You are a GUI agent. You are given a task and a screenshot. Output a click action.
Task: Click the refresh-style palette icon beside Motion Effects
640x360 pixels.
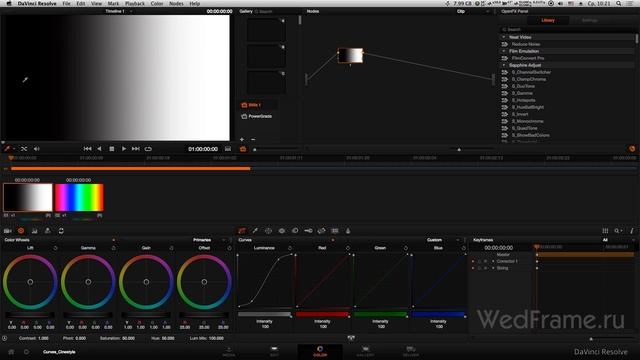pyautogui.click(x=61, y=231)
